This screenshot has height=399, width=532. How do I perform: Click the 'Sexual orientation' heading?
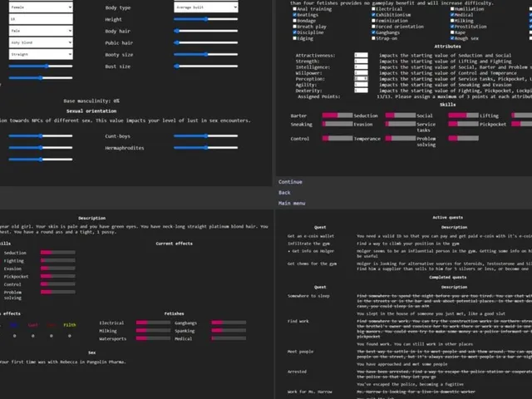click(x=91, y=111)
